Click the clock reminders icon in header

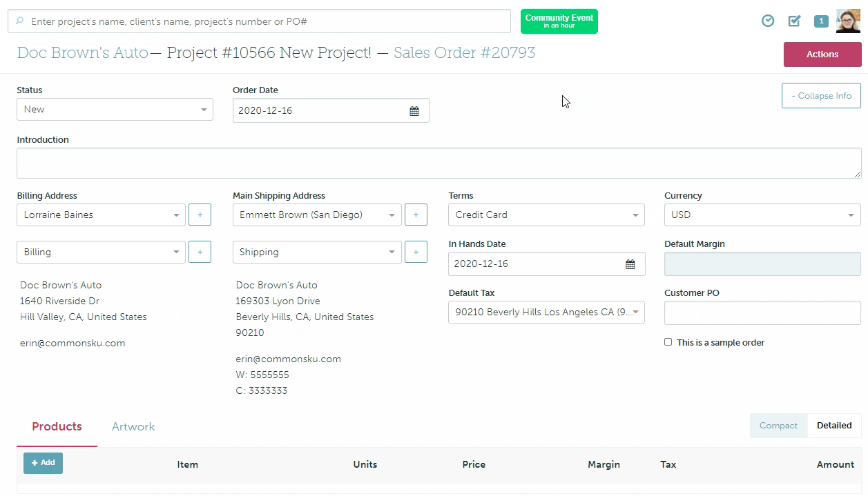pyautogui.click(x=768, y=21)
